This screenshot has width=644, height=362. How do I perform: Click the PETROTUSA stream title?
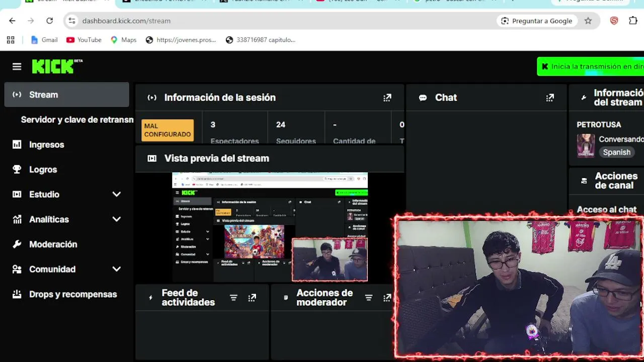tap(599, 125)
